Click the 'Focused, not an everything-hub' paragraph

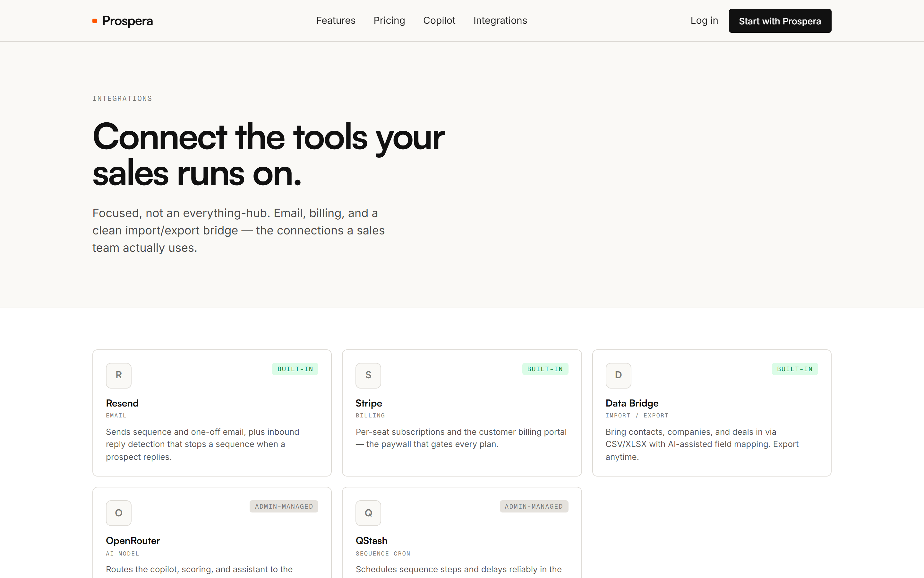239,231
